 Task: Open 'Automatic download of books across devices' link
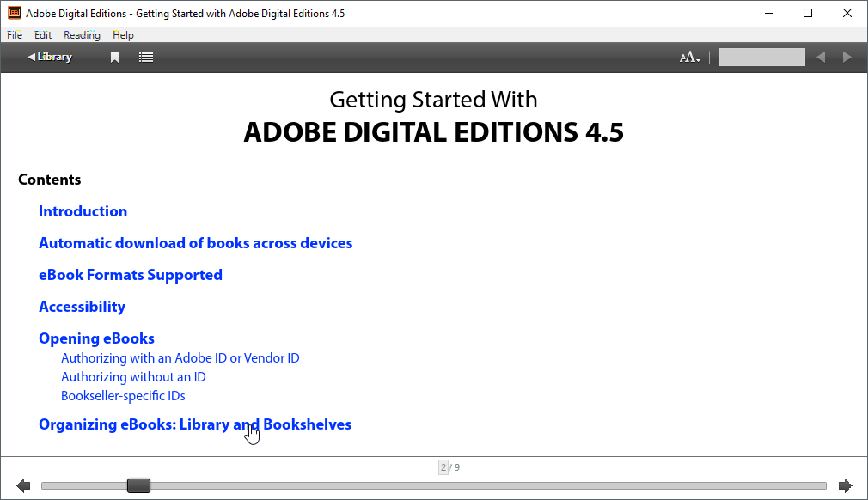[x=195, y=243]
